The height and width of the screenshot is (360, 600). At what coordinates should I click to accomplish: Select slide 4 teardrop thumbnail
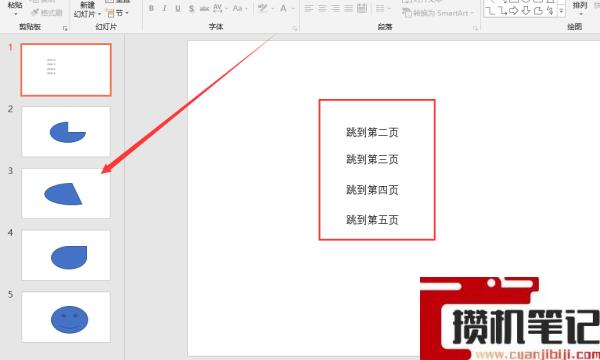66,255
